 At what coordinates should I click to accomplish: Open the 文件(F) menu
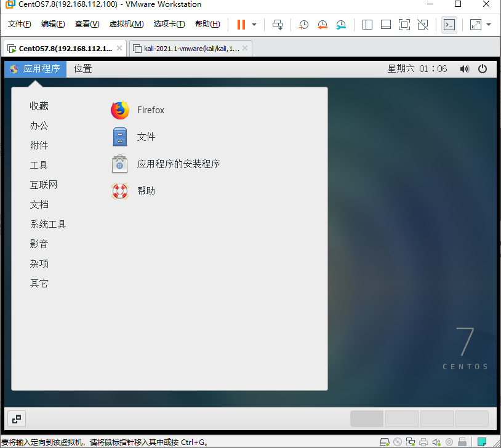(x=20, y=24)
